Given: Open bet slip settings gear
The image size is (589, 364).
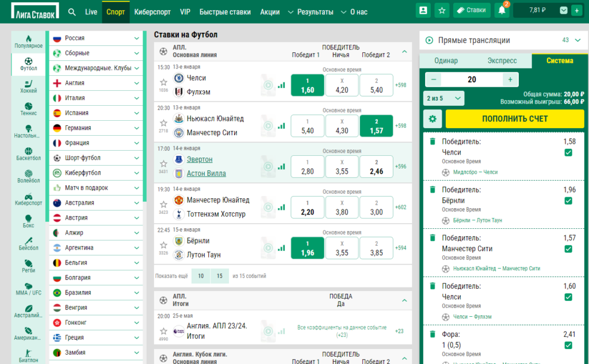Looking at the screenshot, I should [x=433, y=119].
